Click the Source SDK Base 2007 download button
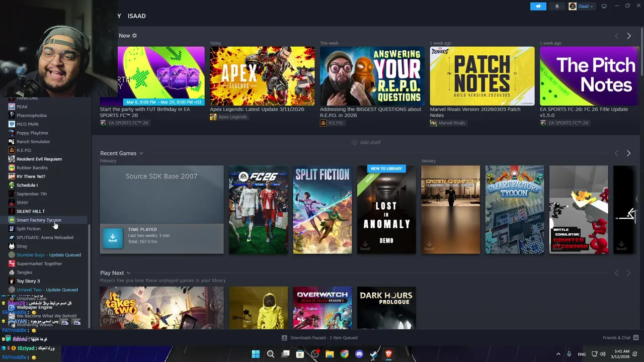This screenshot has width=644, height=362. pyautogui.click(x=113, y=238)
